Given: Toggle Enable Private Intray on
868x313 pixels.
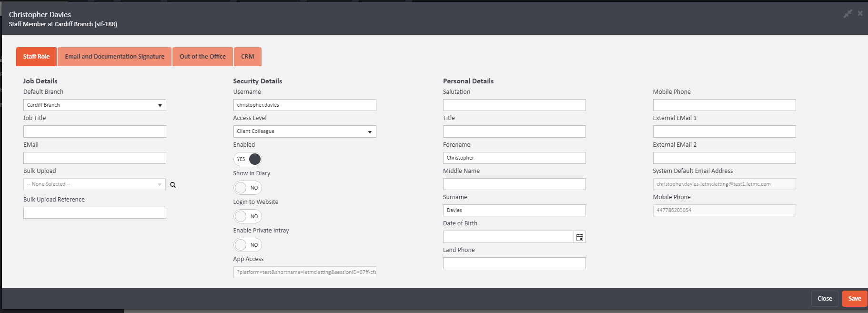Looking at the screenshot, I should (248, 245).
